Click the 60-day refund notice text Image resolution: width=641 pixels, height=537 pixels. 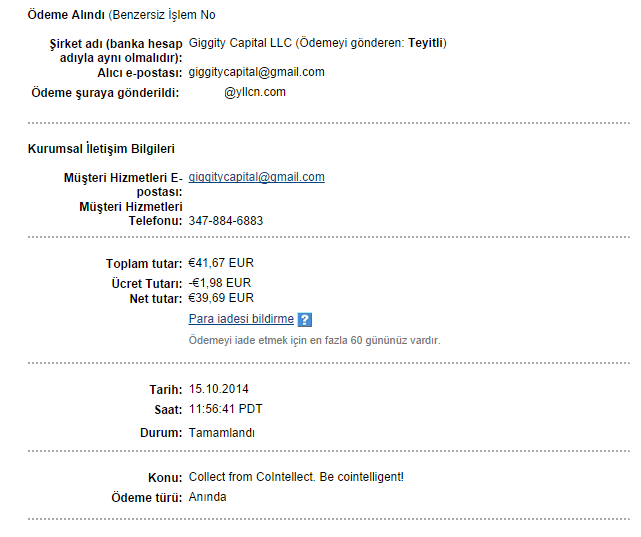(314, 340)
